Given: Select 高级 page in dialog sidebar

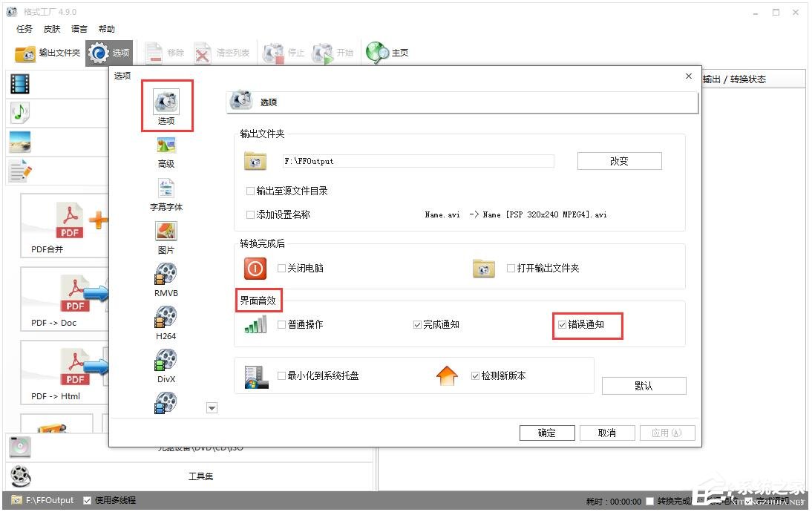Looking at the screenshot, I should click(166, 152).
